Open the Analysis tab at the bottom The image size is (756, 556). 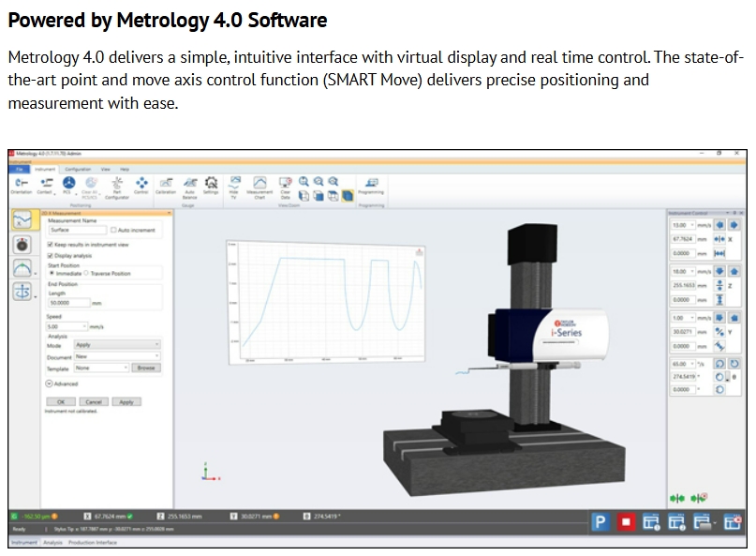click(52, 543)
